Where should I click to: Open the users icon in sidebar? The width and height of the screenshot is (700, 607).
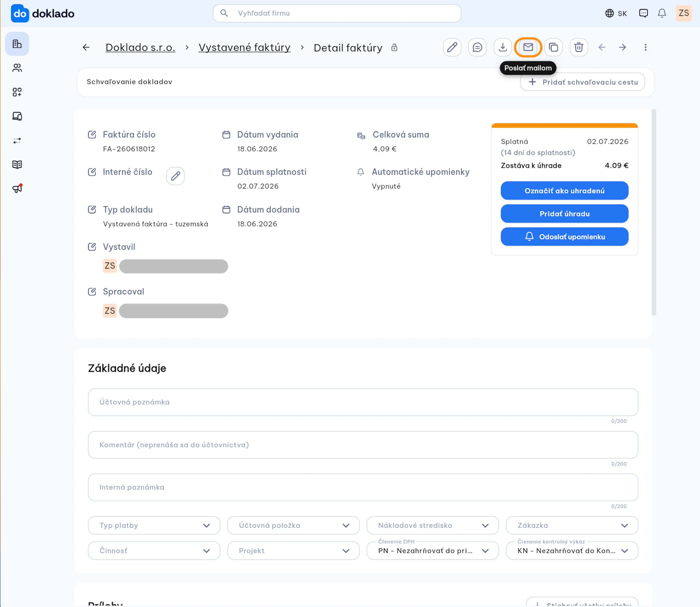coord(17,68)
